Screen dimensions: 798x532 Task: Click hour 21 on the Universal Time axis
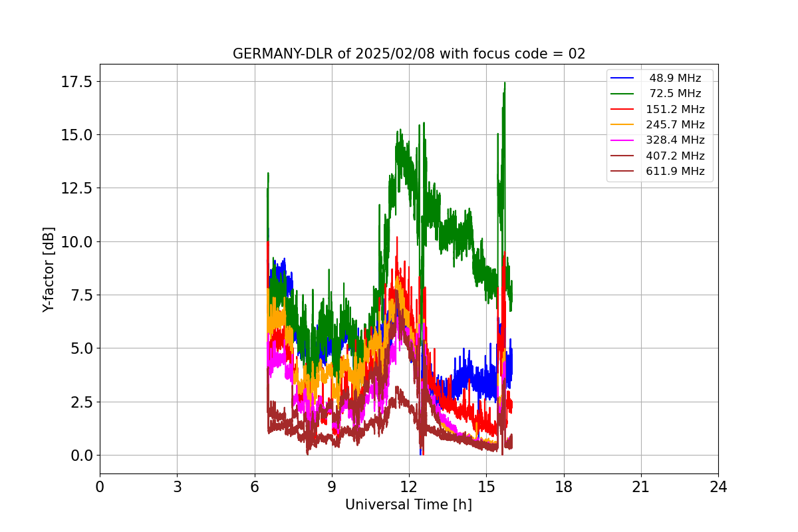[641, 487]
